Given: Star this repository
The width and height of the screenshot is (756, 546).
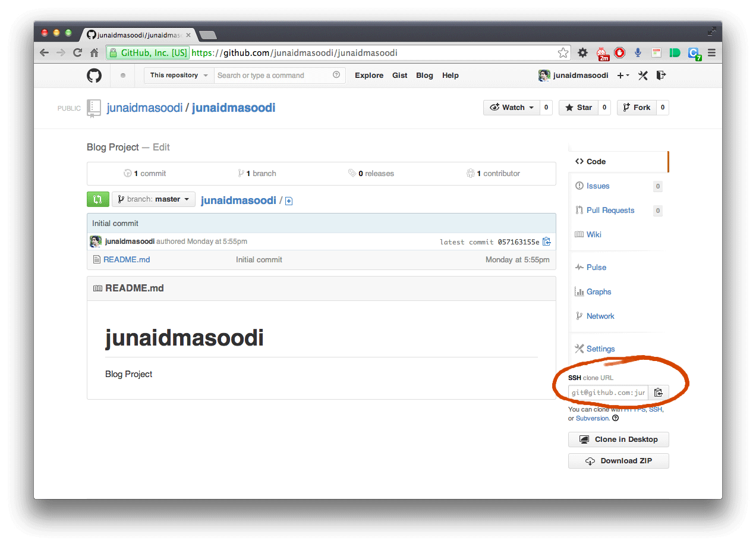Looking at the screenshot, I should (x=579, y=108).
